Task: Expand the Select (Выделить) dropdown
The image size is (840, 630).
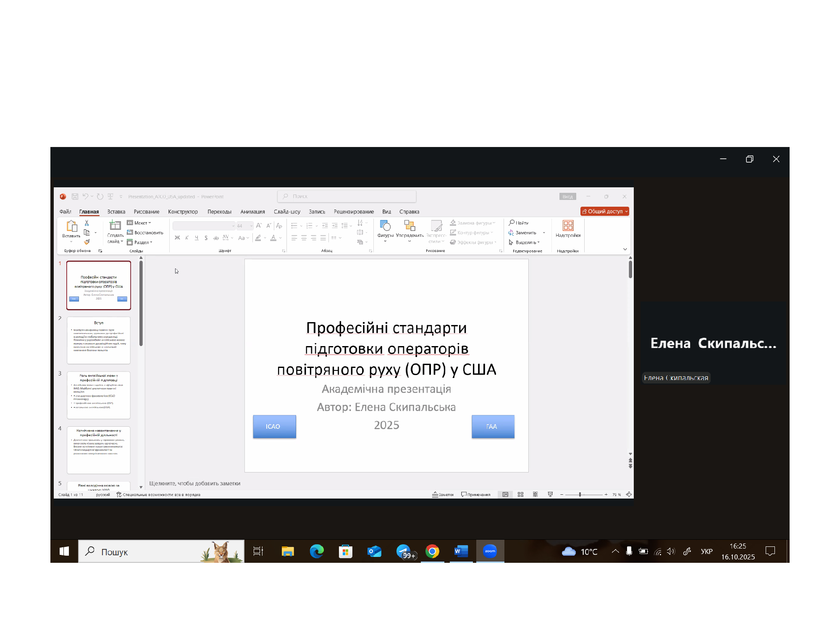Action: [x=527, y=242]
